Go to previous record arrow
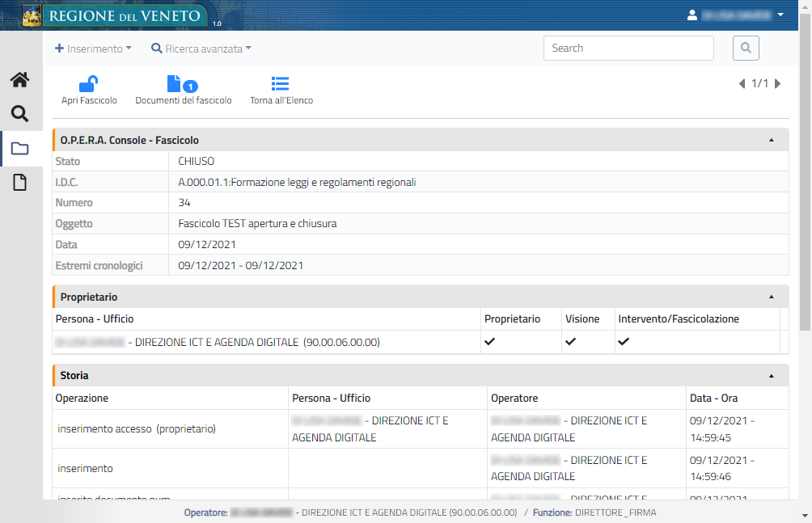 (742, 84)
